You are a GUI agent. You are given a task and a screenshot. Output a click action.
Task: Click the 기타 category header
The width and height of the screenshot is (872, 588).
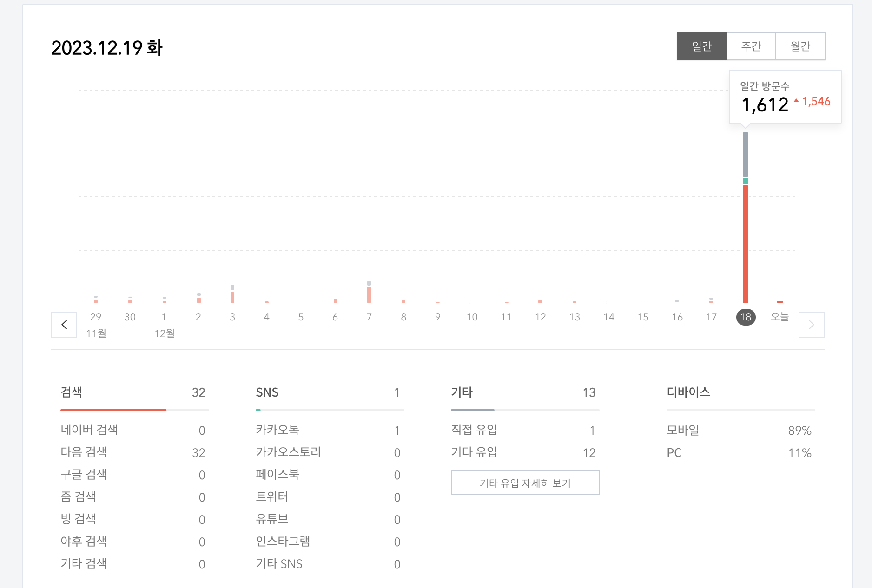point(462,392)
